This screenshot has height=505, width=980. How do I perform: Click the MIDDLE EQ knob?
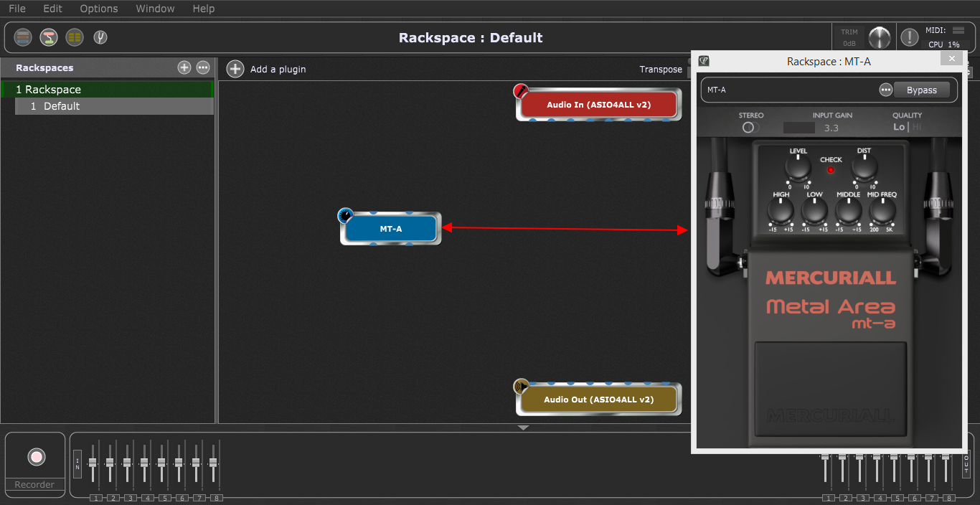(x=848, y=211)
